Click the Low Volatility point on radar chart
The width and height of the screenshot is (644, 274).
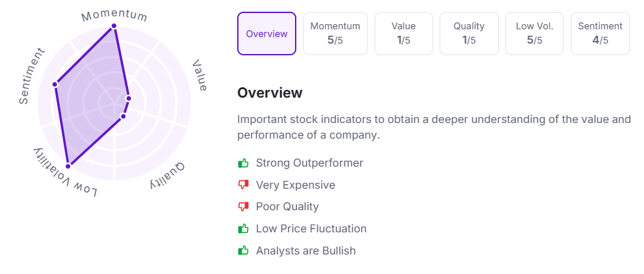tap(68, 166)
